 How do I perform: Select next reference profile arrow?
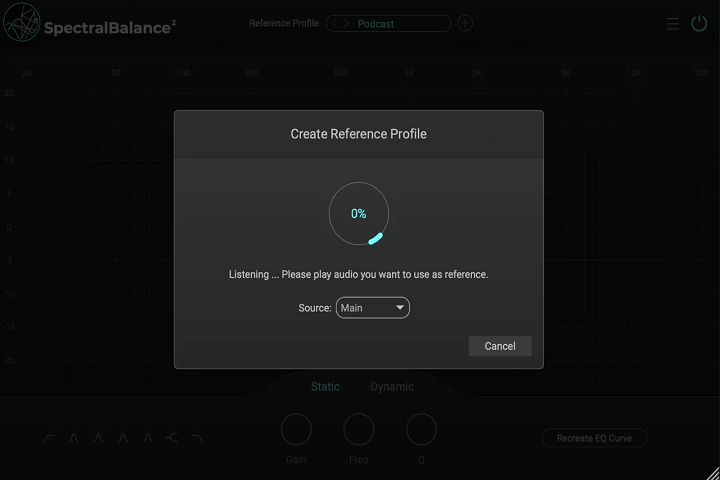coord(346,23)
